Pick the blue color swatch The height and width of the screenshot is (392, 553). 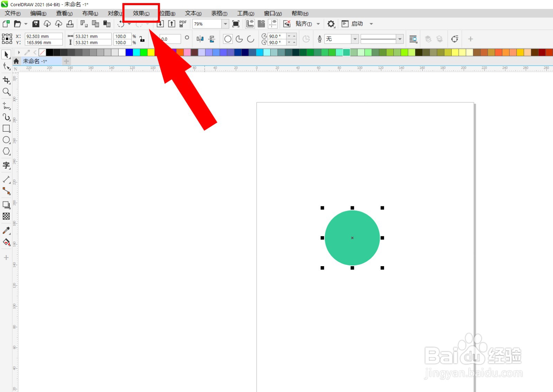click(129, 53)
